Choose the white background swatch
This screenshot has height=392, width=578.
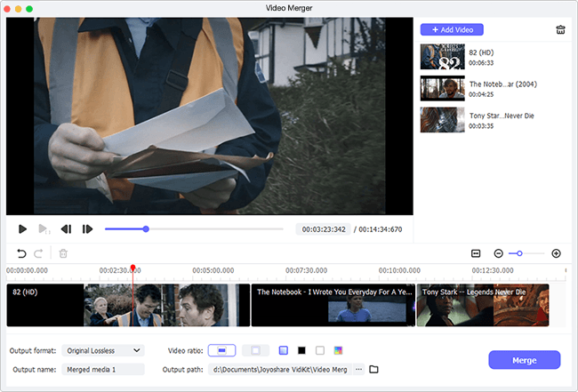click(x=320, y=350)
